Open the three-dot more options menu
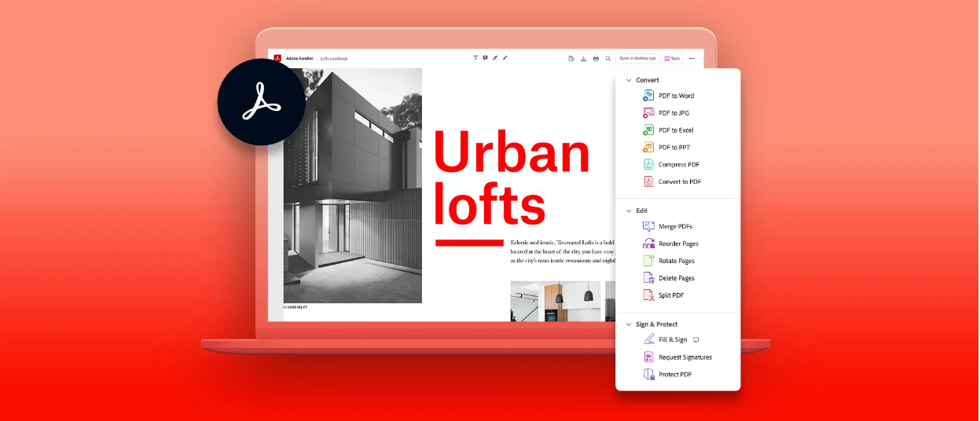Viewport: 980px width, 421px height. click(x=692, y=58)
